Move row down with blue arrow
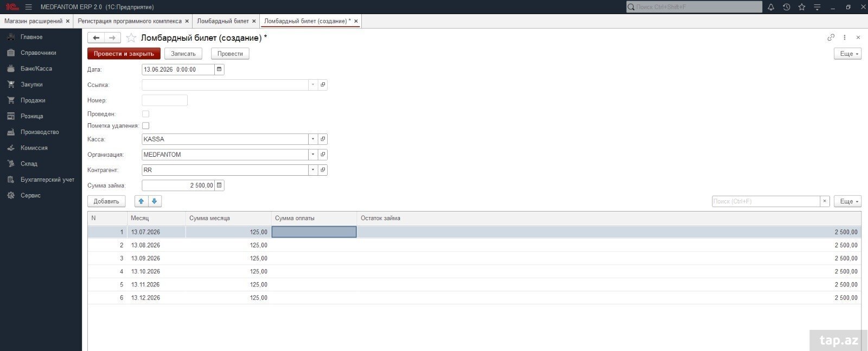Viewport: 868px width, 351px height. pyautogui.click(x=155, y=201)
